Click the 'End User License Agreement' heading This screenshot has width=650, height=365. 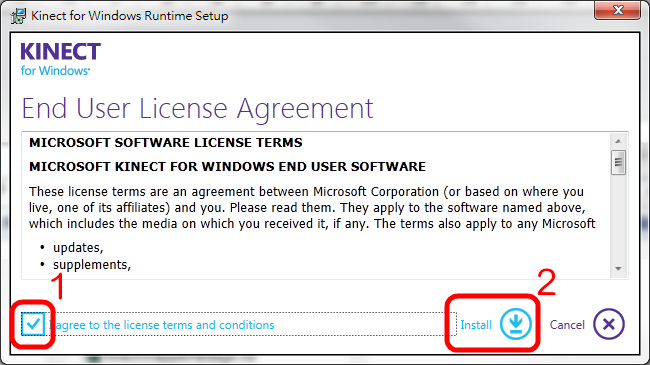197,109
